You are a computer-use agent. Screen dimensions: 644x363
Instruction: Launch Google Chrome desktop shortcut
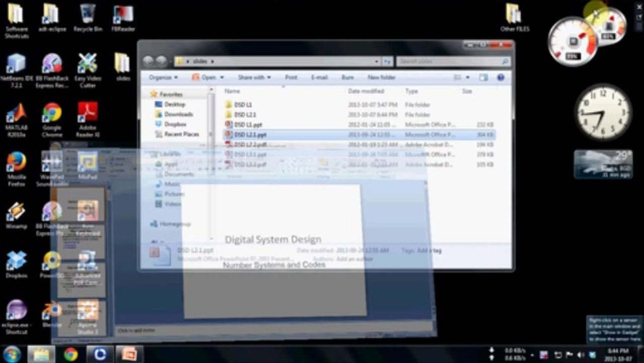tap(52, 120)
